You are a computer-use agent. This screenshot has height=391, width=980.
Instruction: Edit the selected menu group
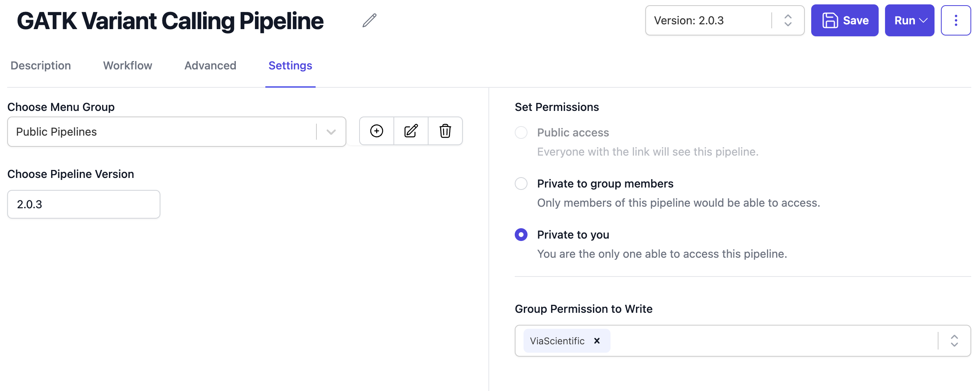pyautogui.click(x=411, y=131)
